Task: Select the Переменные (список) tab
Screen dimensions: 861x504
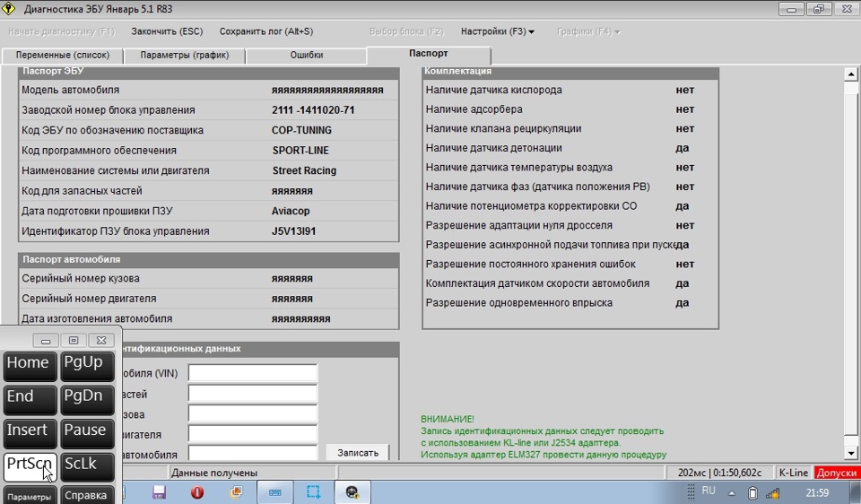Action: point(63,56)
